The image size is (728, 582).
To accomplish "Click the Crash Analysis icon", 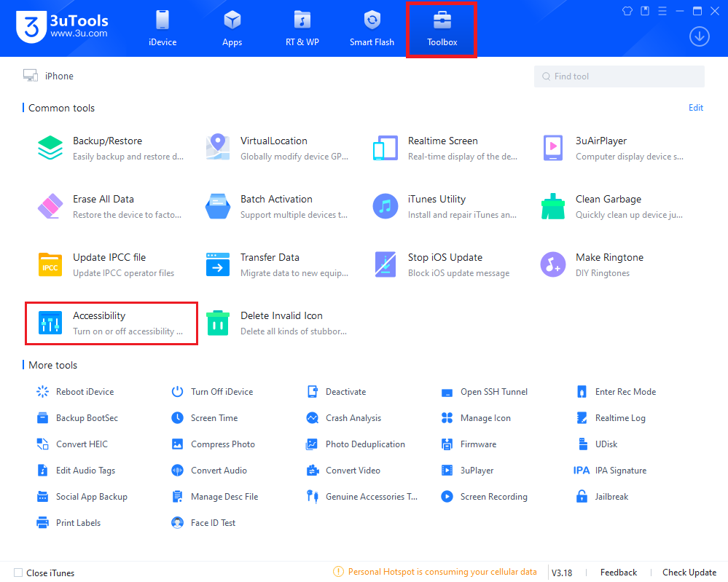I will (313, 417).
